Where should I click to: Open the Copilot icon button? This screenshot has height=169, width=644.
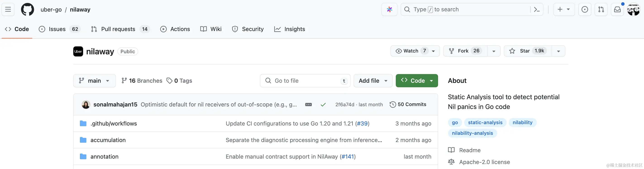[x=389, y=10]
